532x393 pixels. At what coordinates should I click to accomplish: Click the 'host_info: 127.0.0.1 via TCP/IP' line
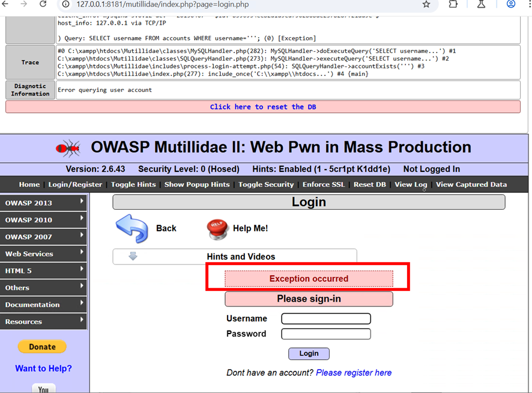coord(112,23)
